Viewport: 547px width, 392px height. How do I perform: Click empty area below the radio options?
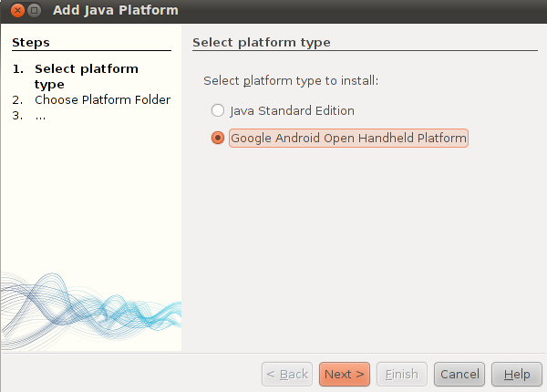coord(363,244)
